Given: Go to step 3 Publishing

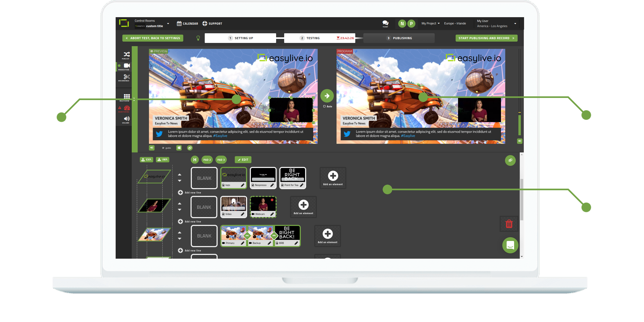Looking at the screenshot, I should pyautogui.click(x=399, y=38).
